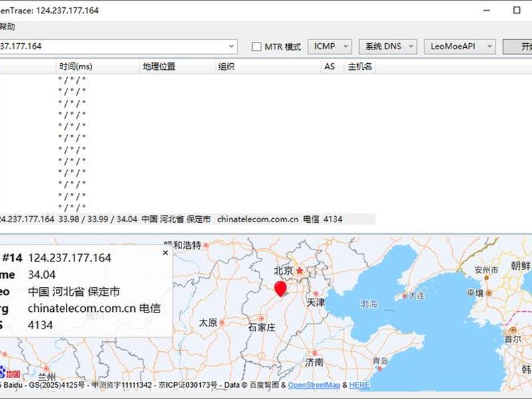Click the 安州市 marker on the map
The width and height of the screenshot is (532, 399).
[486, 278]
